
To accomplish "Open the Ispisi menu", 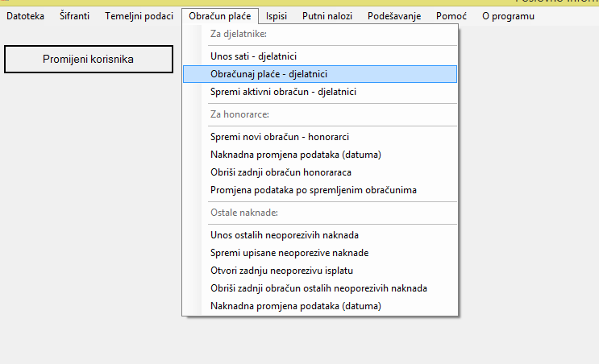I will [277, 15].
